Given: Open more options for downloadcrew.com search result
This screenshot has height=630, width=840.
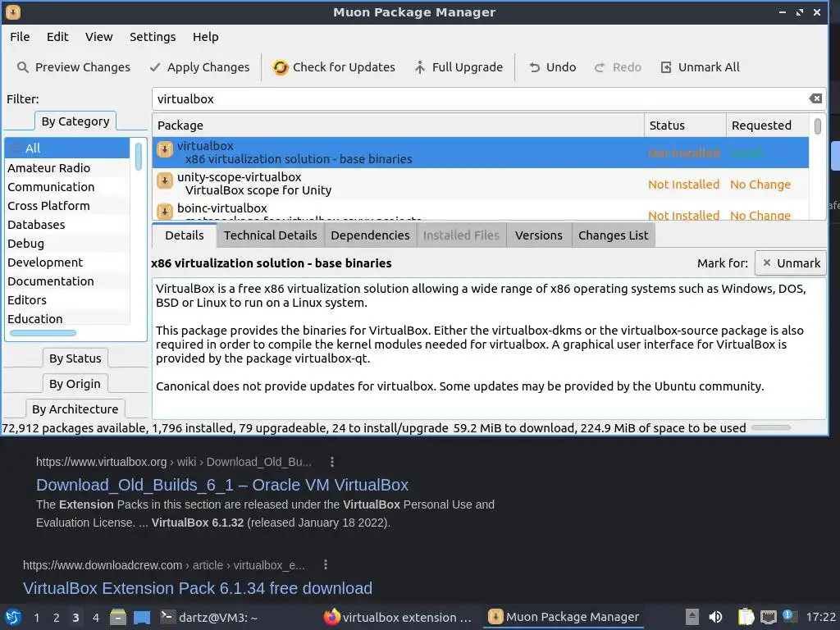Looking at the screenshot, I should 325,564.
